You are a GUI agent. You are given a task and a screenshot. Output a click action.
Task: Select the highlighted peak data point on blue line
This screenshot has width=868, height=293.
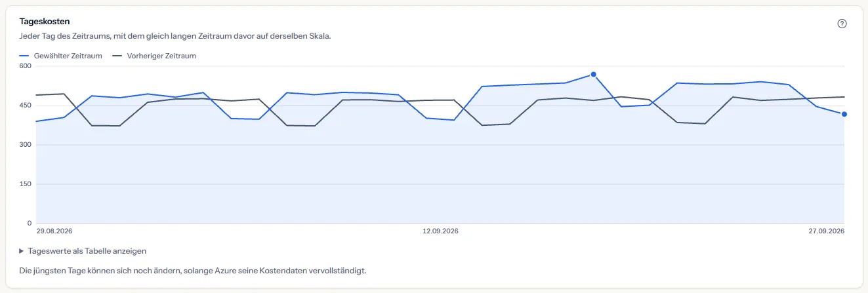(x=593, y=75)
